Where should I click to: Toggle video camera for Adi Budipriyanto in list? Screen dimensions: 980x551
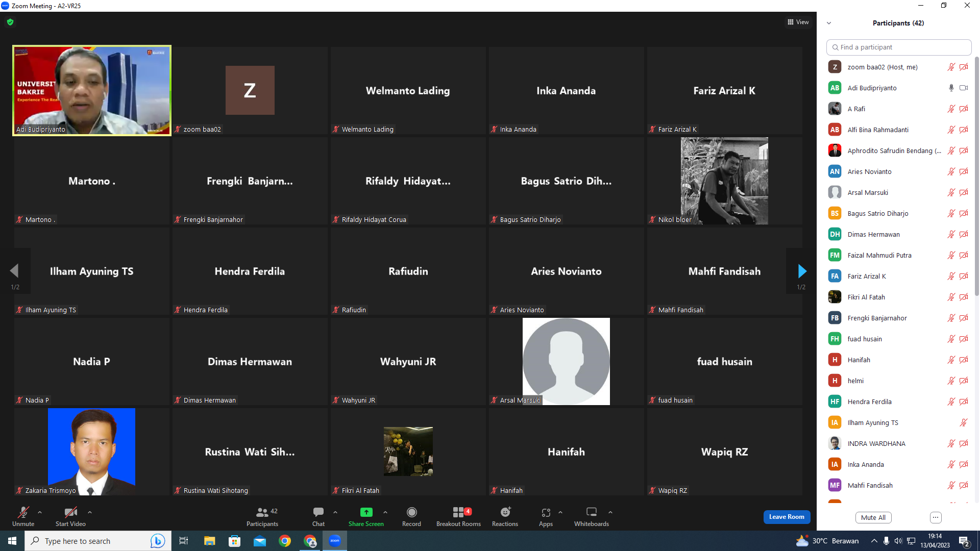point(964,88)
